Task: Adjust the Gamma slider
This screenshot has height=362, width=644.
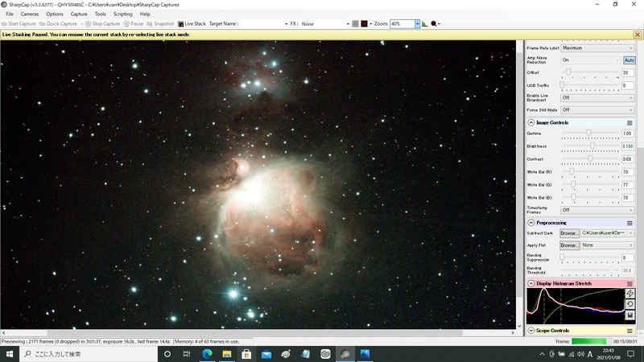Action: coord(588,133)
